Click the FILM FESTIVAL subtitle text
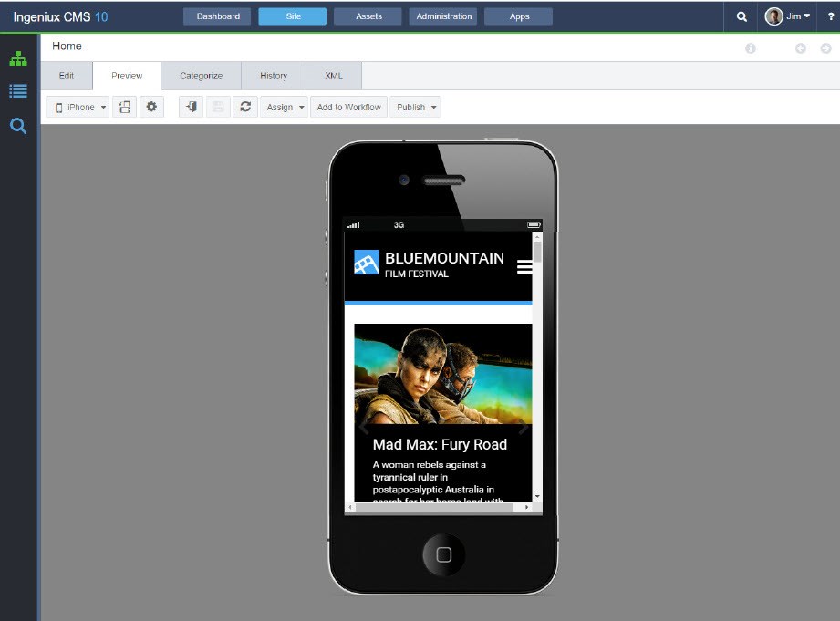 [416, 274]
